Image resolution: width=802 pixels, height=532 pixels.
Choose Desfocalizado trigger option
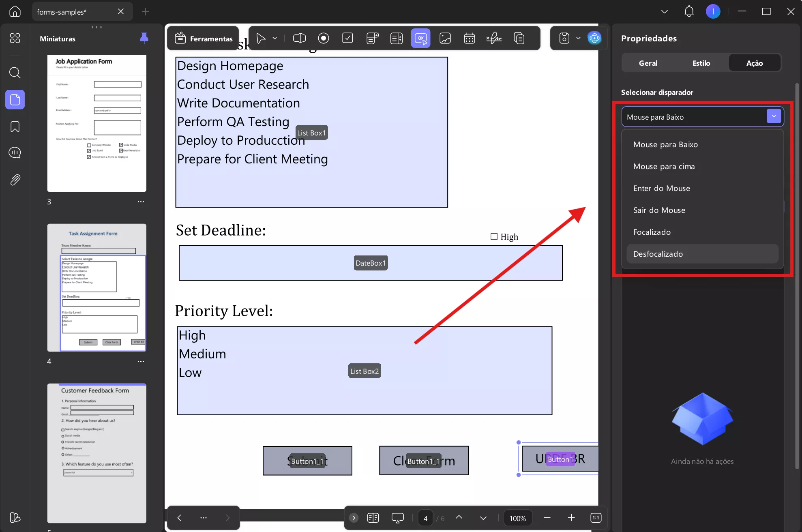pos(702,254)
